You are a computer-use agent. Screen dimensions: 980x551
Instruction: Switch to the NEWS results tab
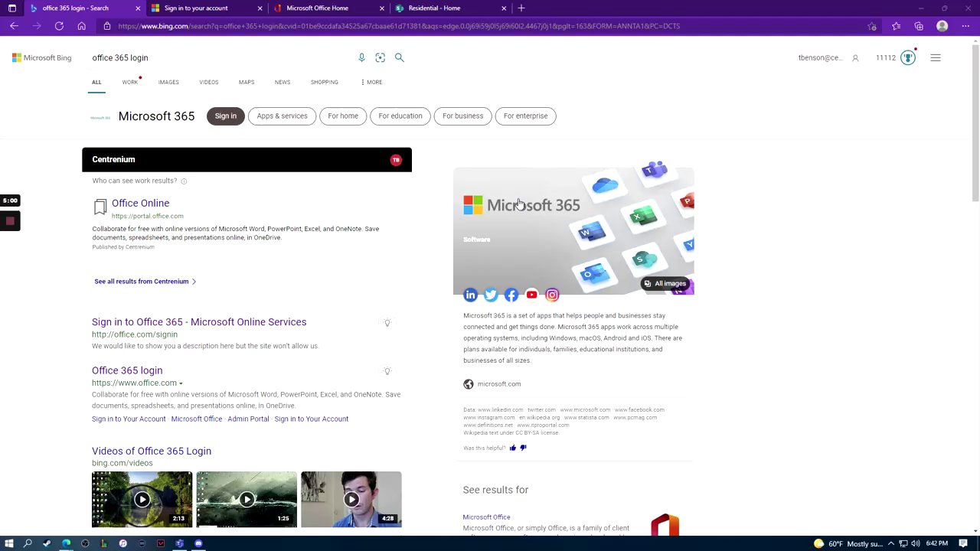pyautogui.click(x=283, y=82)
